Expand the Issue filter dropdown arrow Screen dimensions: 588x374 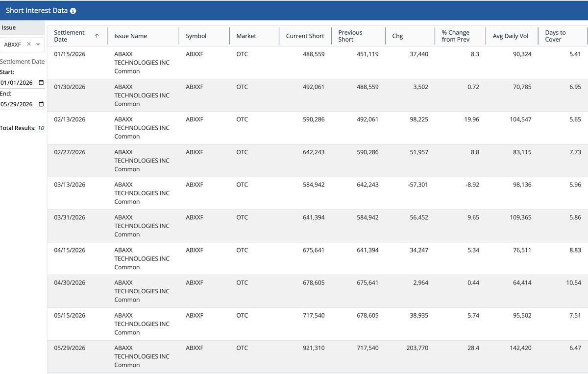pyautogui.click(x=38, y=45)
